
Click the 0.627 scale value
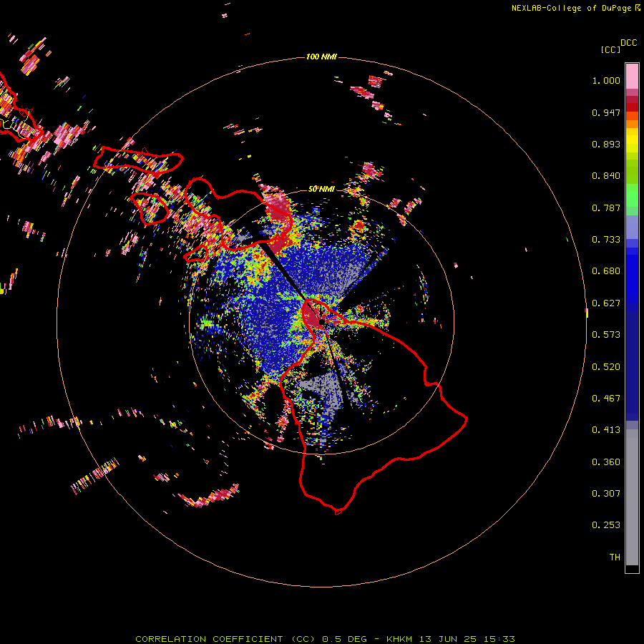tap(606, 303)
